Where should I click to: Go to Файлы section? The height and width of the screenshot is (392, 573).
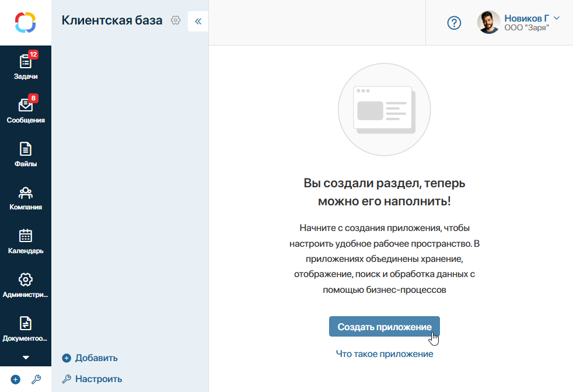click(x=26, y=155)
